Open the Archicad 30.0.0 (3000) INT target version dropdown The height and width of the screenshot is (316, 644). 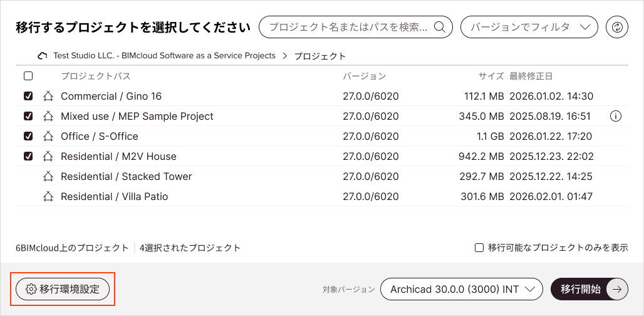pyautogui.click(x=462, y=289)
